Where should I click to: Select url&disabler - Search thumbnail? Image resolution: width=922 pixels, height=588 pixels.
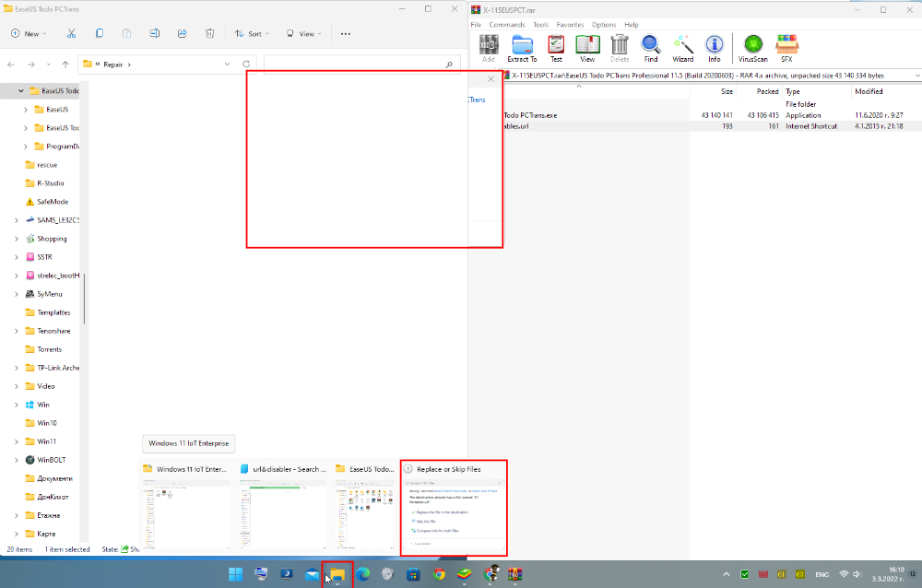(x=283, y=508)
